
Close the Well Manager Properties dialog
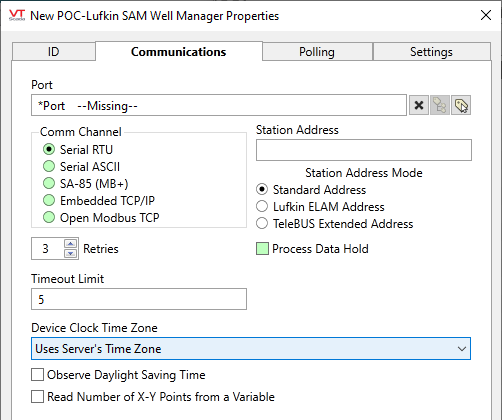pyautogui.click(x=486, y=15)
